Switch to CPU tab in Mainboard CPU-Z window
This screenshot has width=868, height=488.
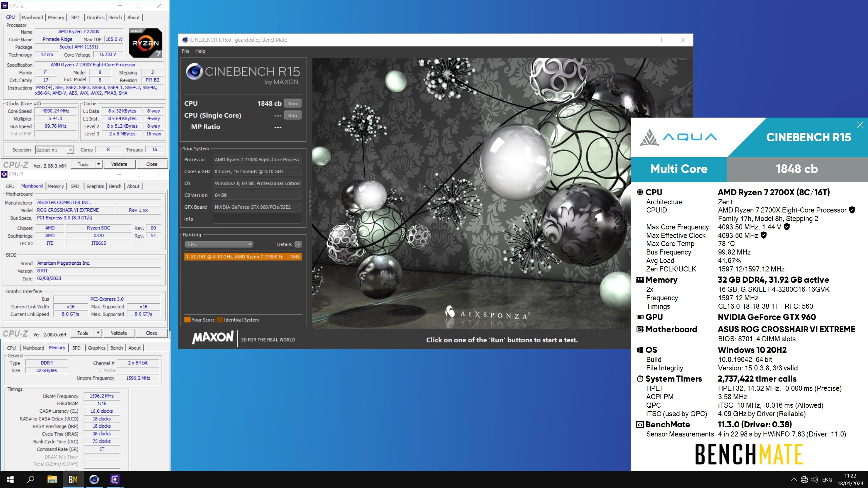(10, 186)
